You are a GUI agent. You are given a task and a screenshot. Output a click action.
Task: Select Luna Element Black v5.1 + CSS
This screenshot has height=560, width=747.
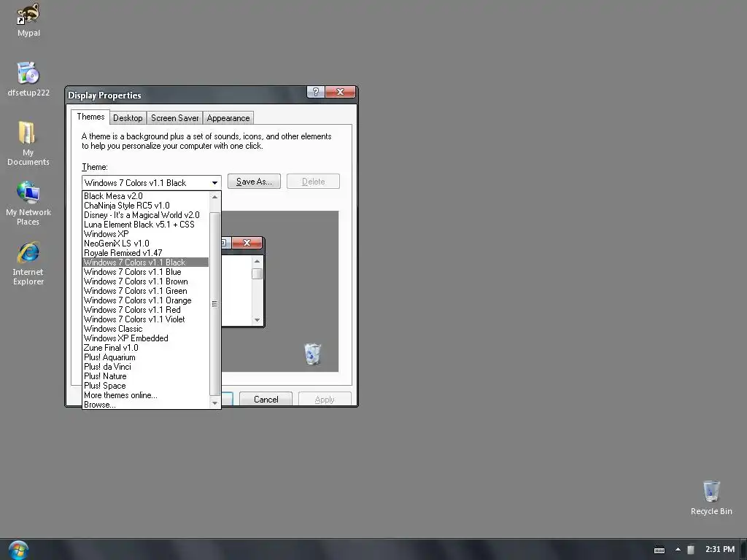[145, 225]
